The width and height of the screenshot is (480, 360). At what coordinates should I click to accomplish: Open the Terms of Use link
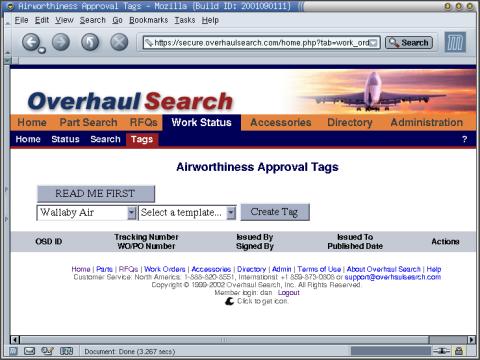pos(319,269)
